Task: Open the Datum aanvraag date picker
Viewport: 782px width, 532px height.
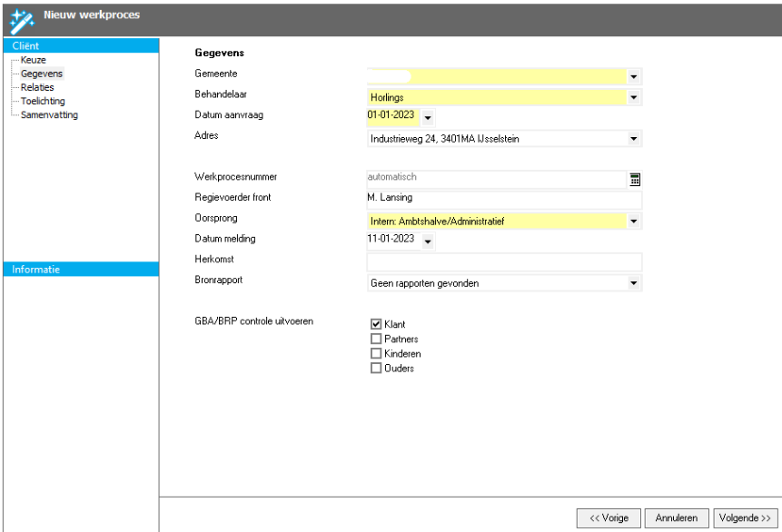Action: coord(429,117)
